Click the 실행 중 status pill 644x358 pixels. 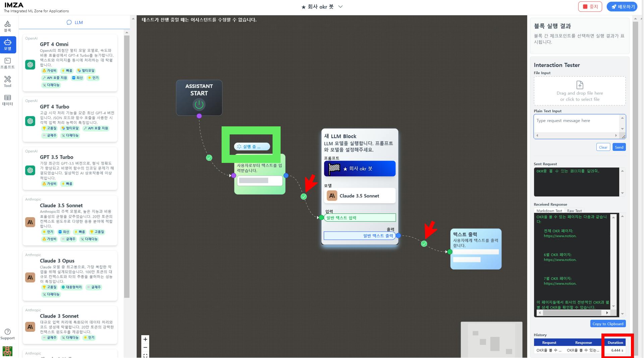coord(252,146)
